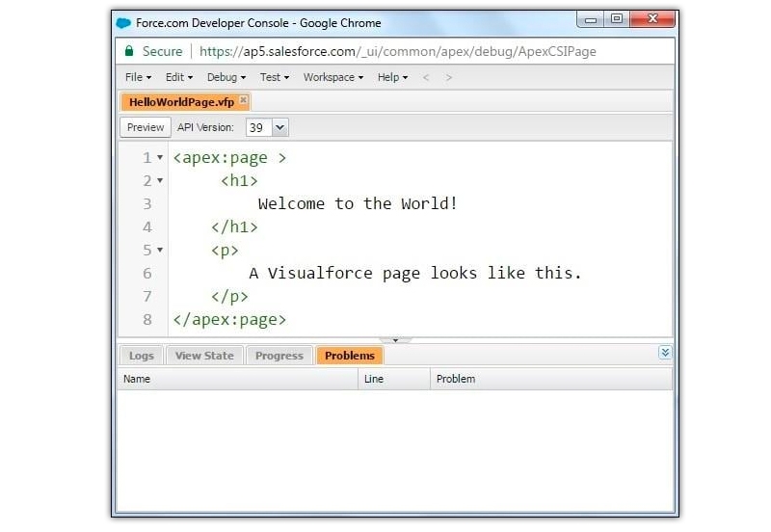Click the back arrow in menu bar
This screenshot has height=532, width=771.
point(426,77)
